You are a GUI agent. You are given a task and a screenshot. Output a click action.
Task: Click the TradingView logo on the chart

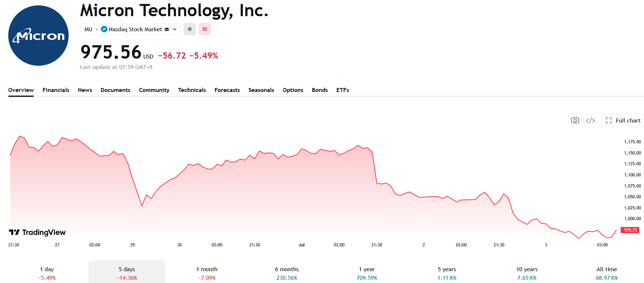[37, 232]
